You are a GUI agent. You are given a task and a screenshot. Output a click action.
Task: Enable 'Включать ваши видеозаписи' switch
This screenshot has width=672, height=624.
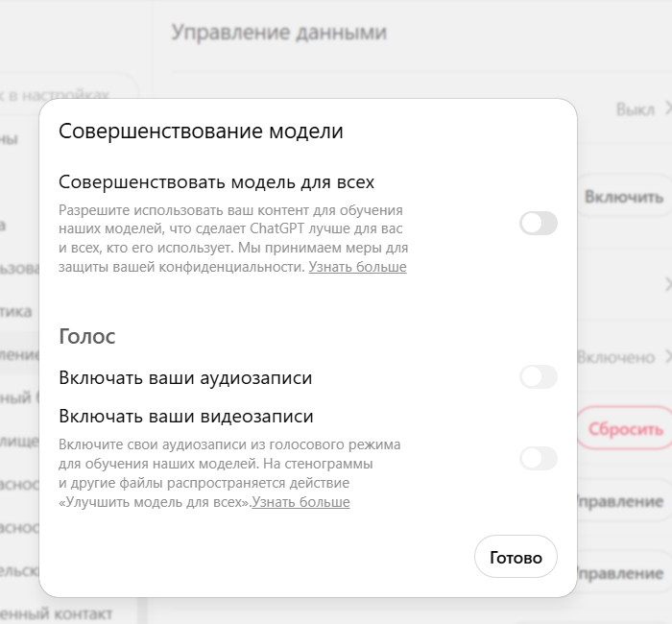point(539,458)
